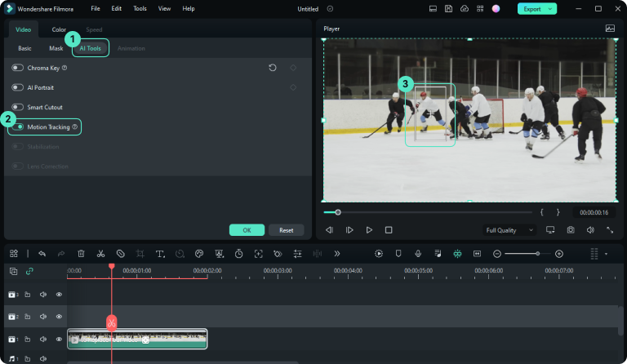Stop playback with square button
627x364 pixels.
pyautogui.click(x=389, y=230)
